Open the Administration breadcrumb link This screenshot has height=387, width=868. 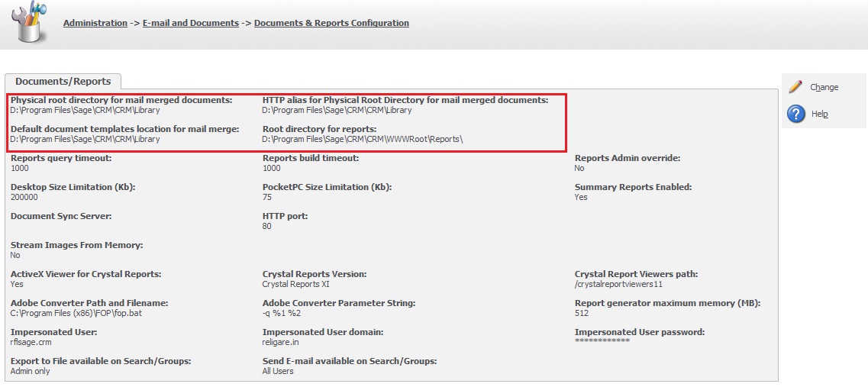pos(95,23)
